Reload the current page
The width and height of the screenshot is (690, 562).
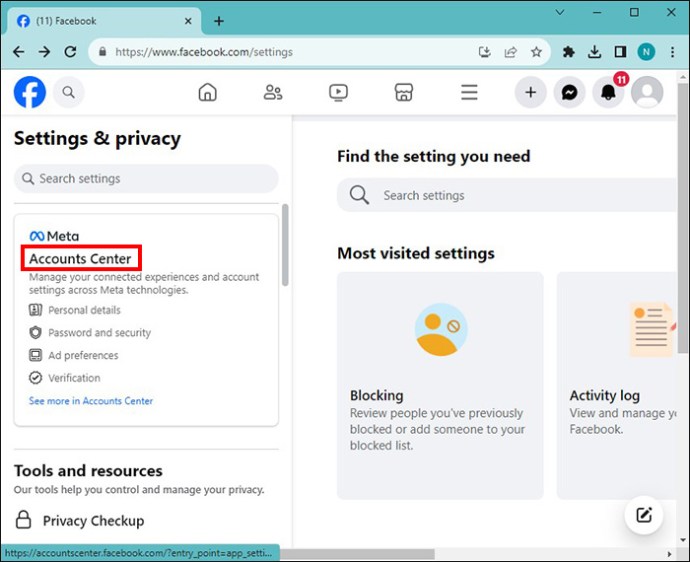click(70, 52)
